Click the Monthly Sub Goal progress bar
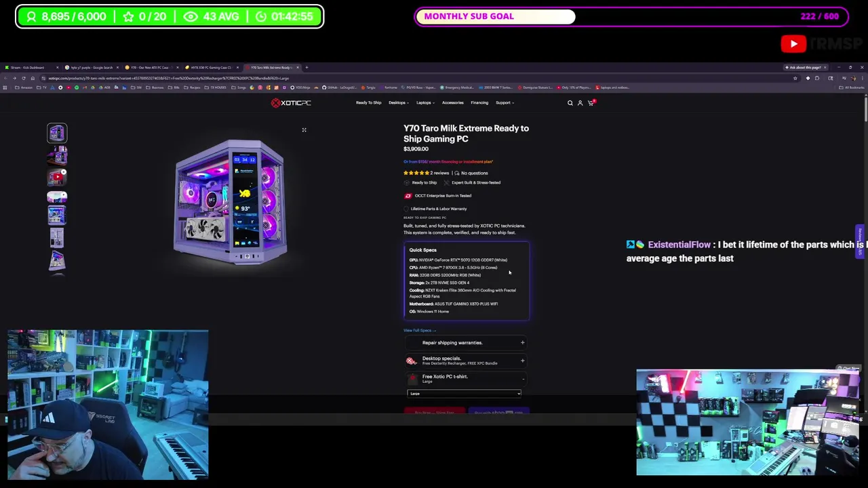The width and height of the screenshot is (868, 488). click(x=631, y=16)
